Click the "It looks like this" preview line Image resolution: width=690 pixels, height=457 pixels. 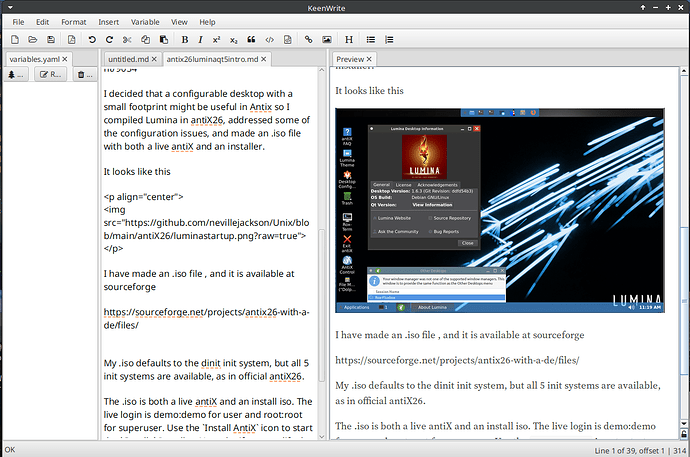coord(369,91)
